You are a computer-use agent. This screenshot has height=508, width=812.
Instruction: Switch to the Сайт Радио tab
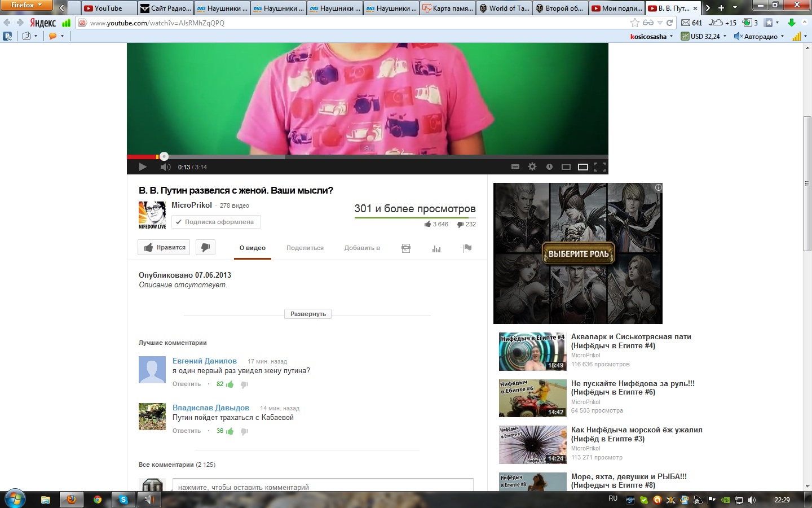click(166, 8)
